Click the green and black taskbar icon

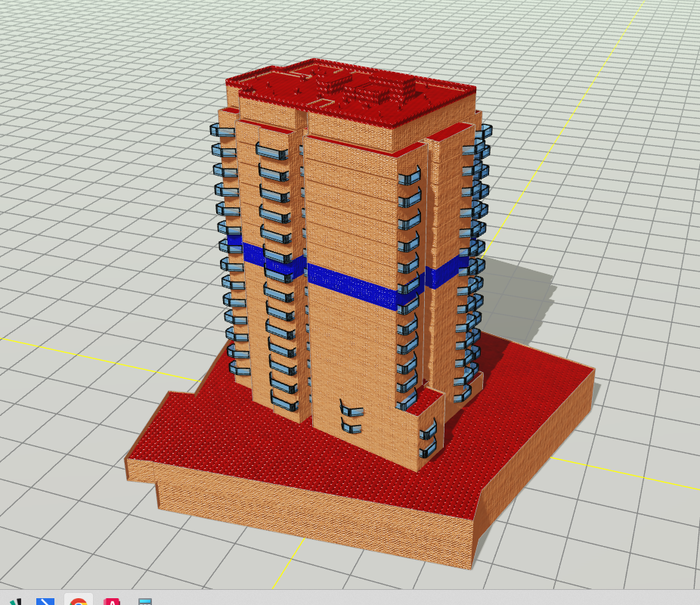[15, 601]
